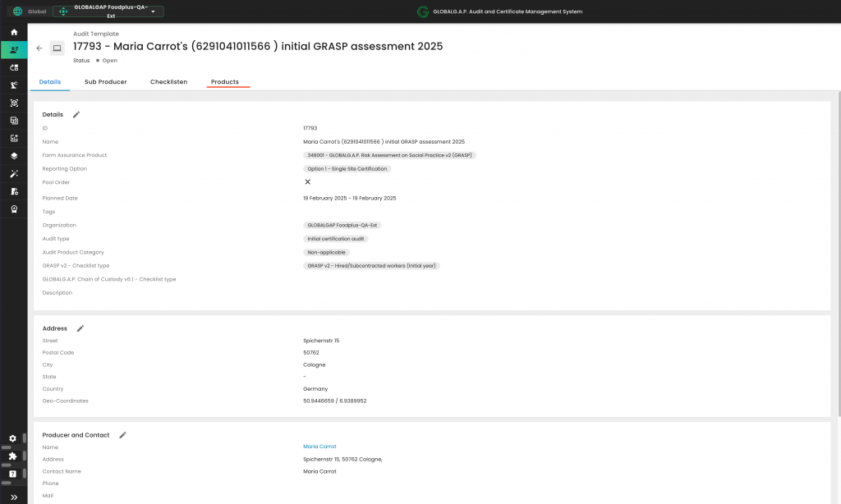Image resolution: width=841 pixels, height=504 pixels.
Task: Click the puzzle piece extensions icon
Action: pos(13,456)
